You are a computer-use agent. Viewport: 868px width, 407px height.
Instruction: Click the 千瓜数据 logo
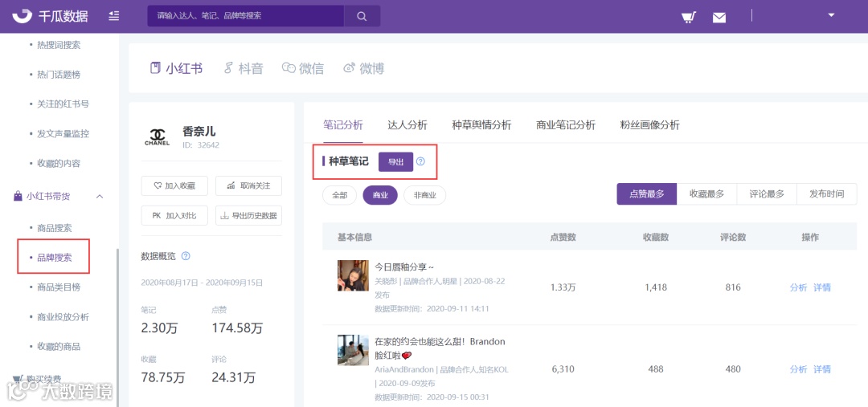(x=50, y=16)
